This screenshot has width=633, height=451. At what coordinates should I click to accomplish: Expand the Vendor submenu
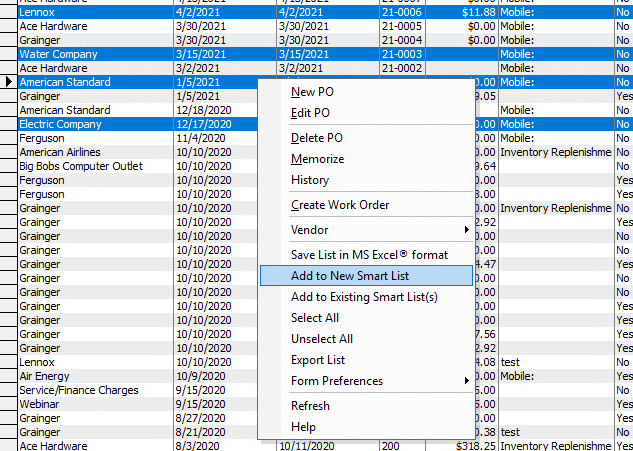pyautogui.click(x=366, y=230)
